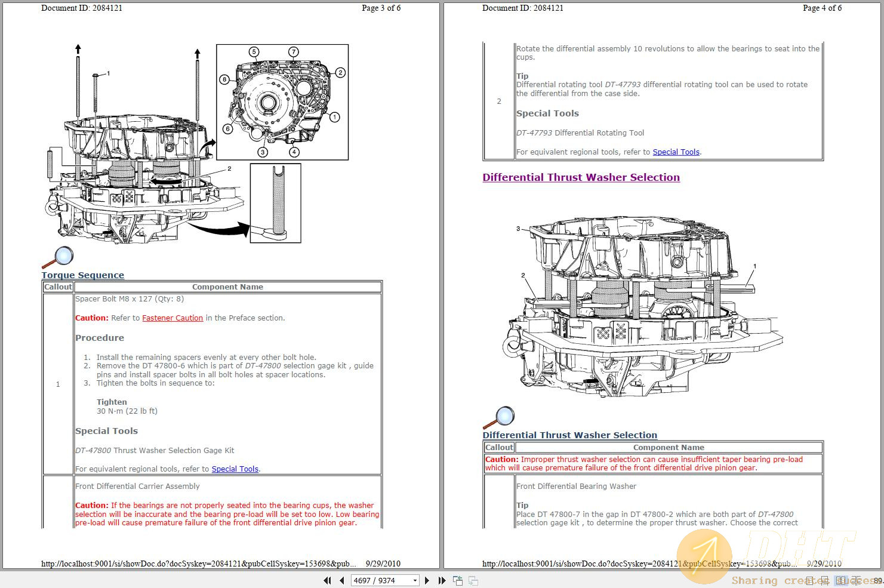Click the 'Page 4 of 6' header text
Screen dimensions: 884x588
(823, 8)
